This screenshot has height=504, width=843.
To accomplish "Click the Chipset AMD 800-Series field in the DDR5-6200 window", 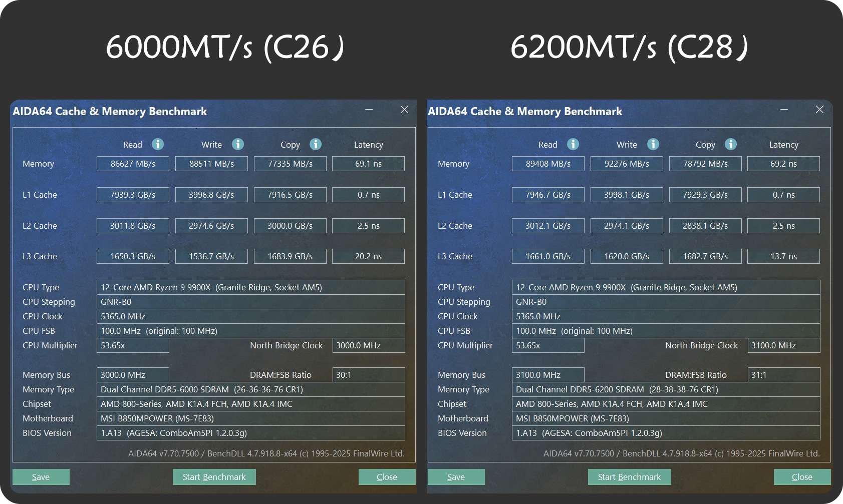I will pyautogui.click(x=666, y=404).
